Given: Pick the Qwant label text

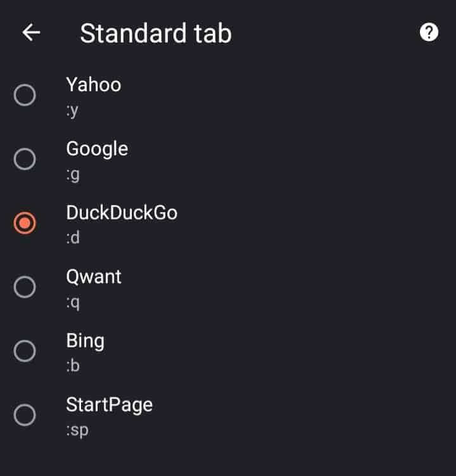Looking at the screenshot, I should [94, 276].
